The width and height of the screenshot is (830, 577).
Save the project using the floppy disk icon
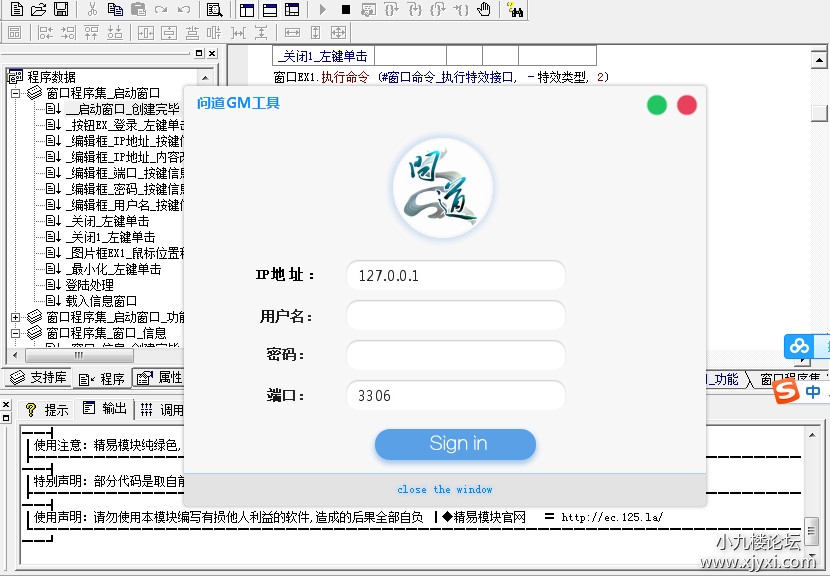pos(60,10)
